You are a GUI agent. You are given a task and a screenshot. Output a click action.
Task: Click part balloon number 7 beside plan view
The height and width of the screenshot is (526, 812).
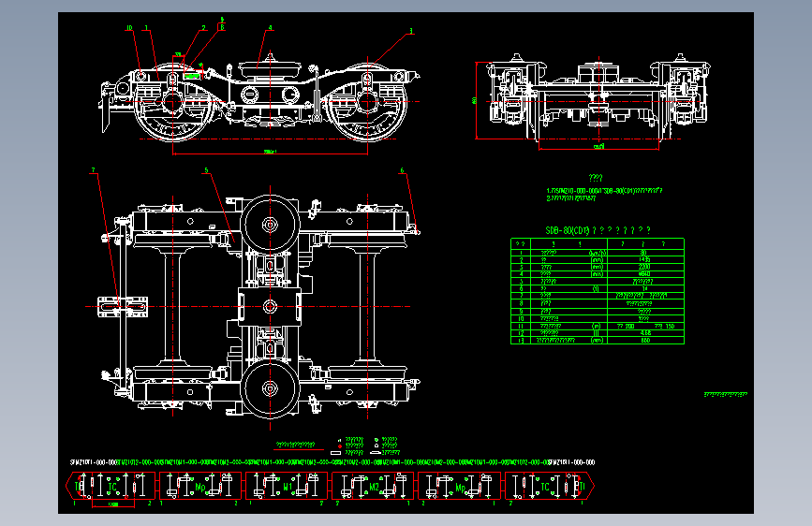coord(94,169)
